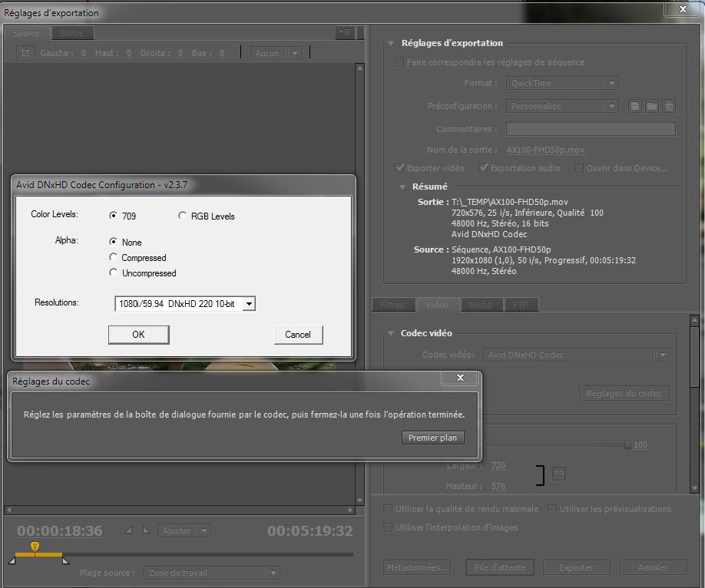Open Métadonnées settings
This screenshot has width=705, height=588.
point(417,567)
